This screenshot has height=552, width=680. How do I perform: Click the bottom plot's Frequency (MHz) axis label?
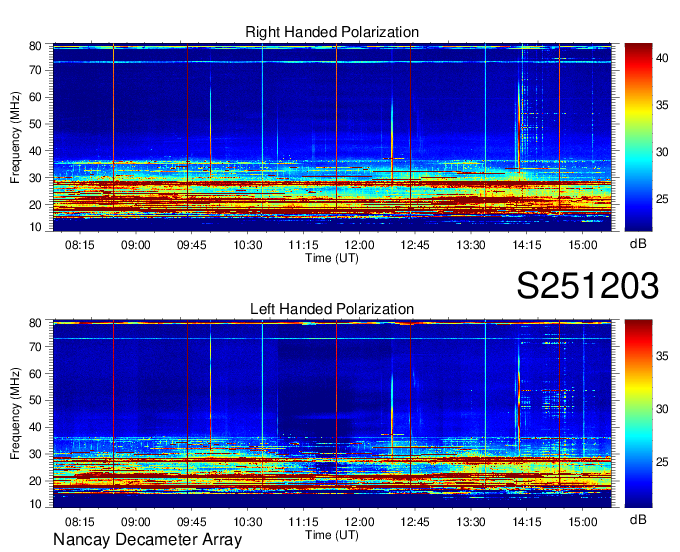coord(16,411)
